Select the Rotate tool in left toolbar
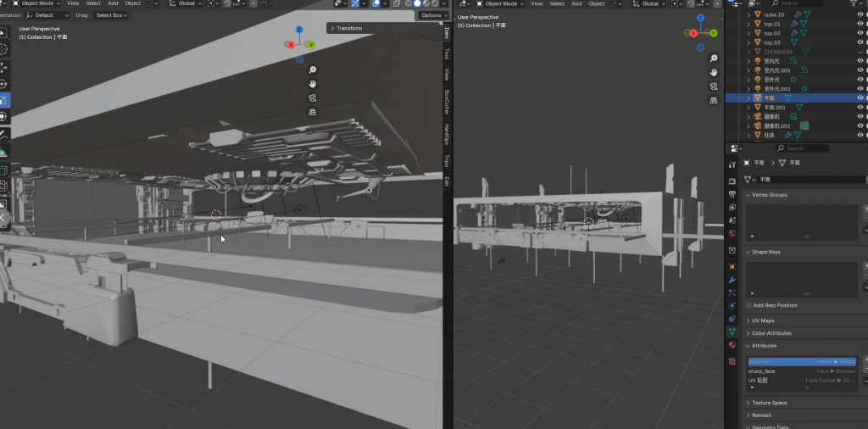 [x=3, y=84]
